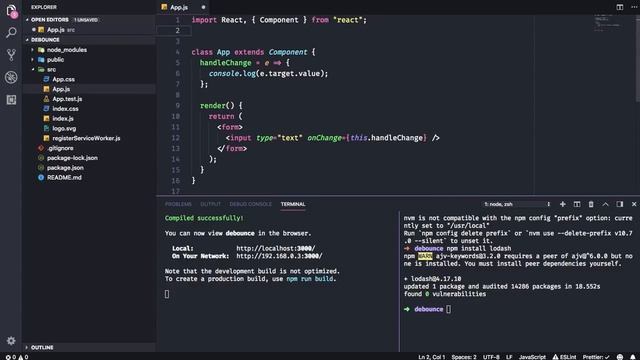Kill terminal with trash icon
The image size is (640, 360).
591,204
